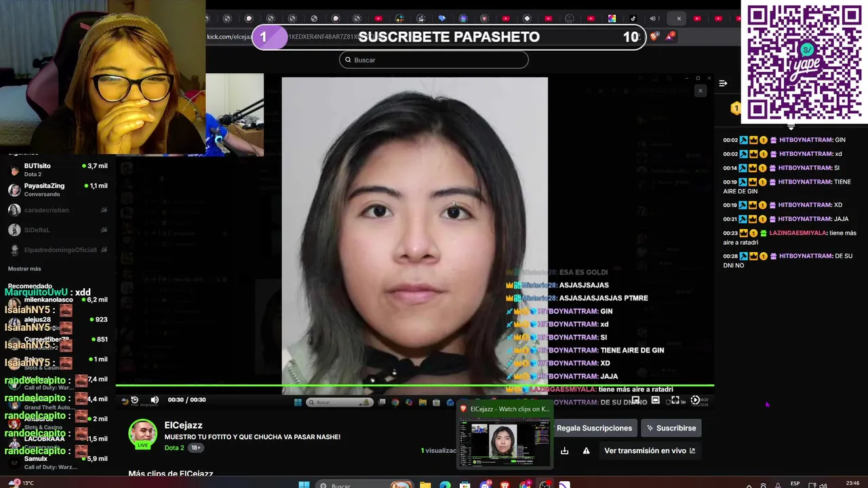Open the alejus28 recommended channel

point(58,323)
